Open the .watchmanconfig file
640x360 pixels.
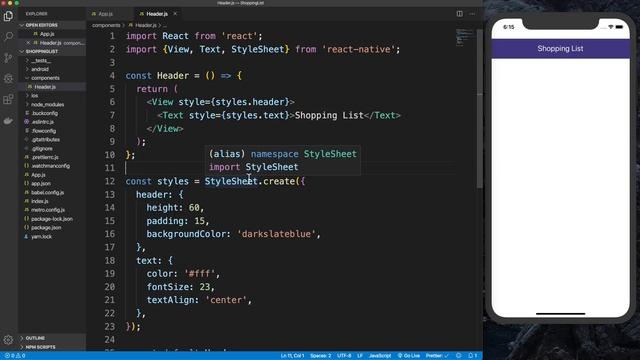(50, 166)
